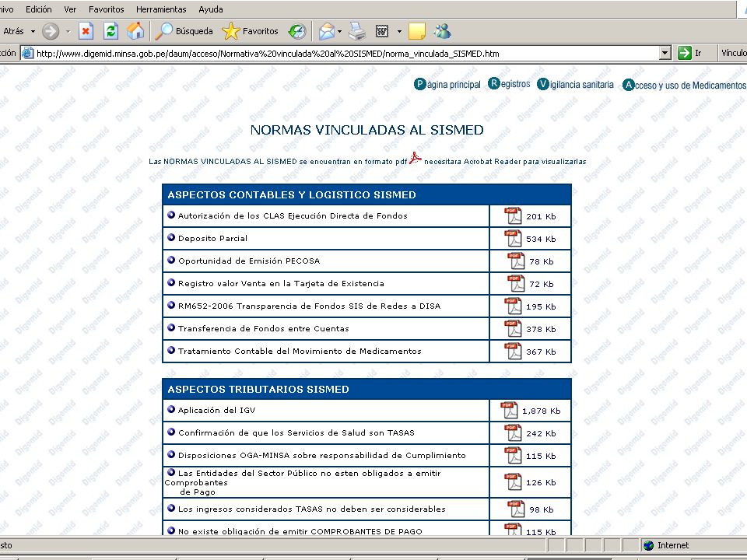Image resolution: width=747 pixels, height=560 pixels.
Task: Click the page icon in address bar
Action: (28, 54)
